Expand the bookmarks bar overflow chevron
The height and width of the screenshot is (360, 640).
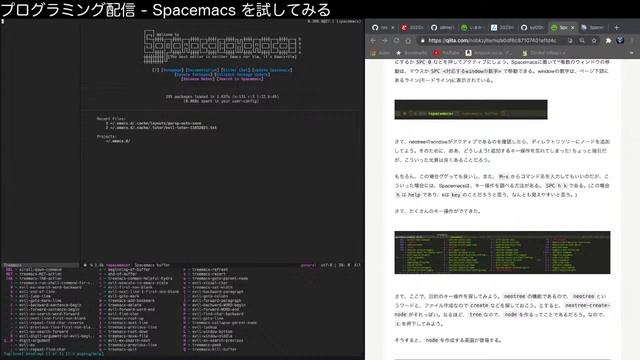coord(632,53)
